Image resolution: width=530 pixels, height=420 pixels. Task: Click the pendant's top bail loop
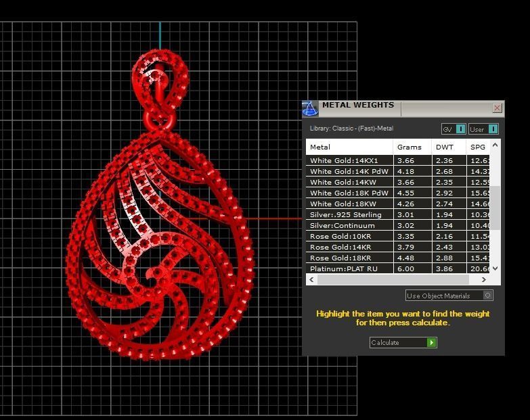(x=160, y=83)
